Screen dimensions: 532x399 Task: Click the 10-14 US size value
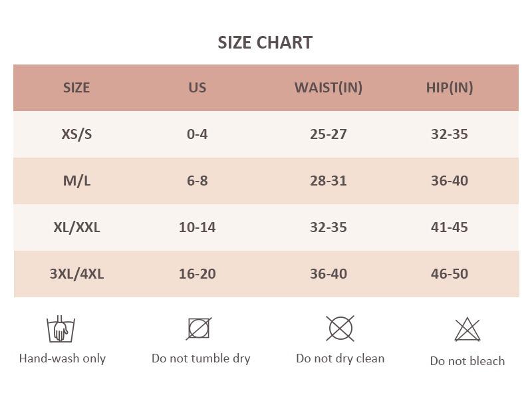click(197, 227)
